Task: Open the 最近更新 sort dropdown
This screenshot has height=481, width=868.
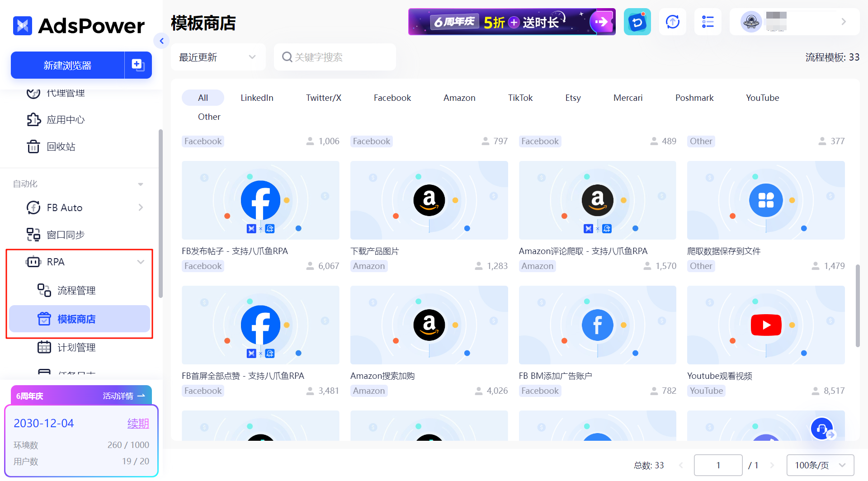Action: (218, 57)
